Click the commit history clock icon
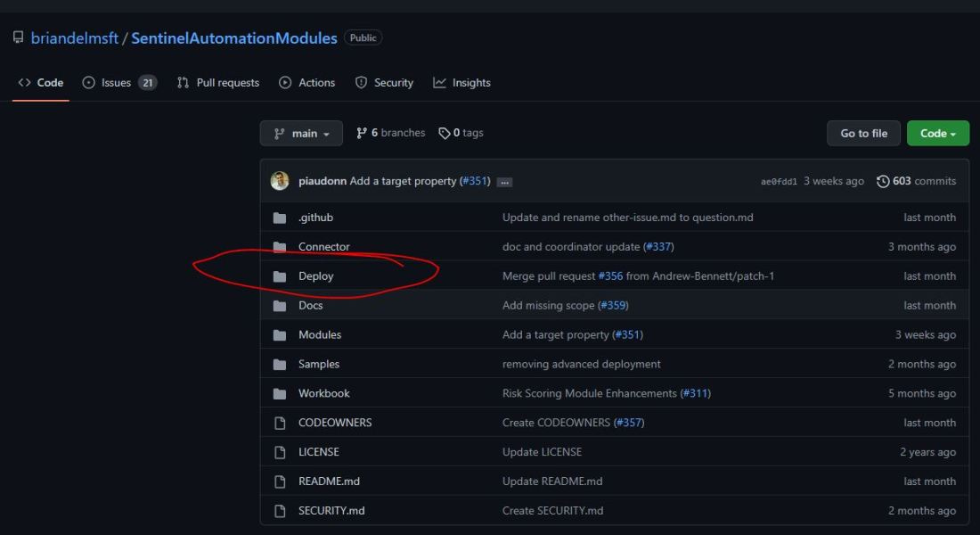 tap(883, 181)
